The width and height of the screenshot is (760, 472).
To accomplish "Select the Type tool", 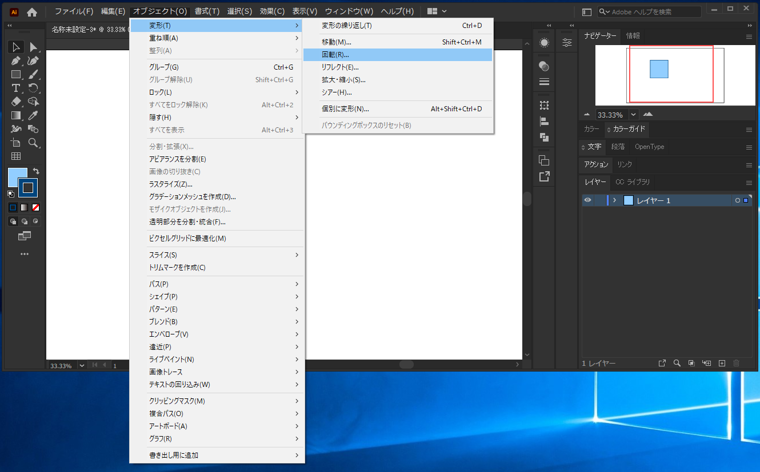I will coord(16,88).
